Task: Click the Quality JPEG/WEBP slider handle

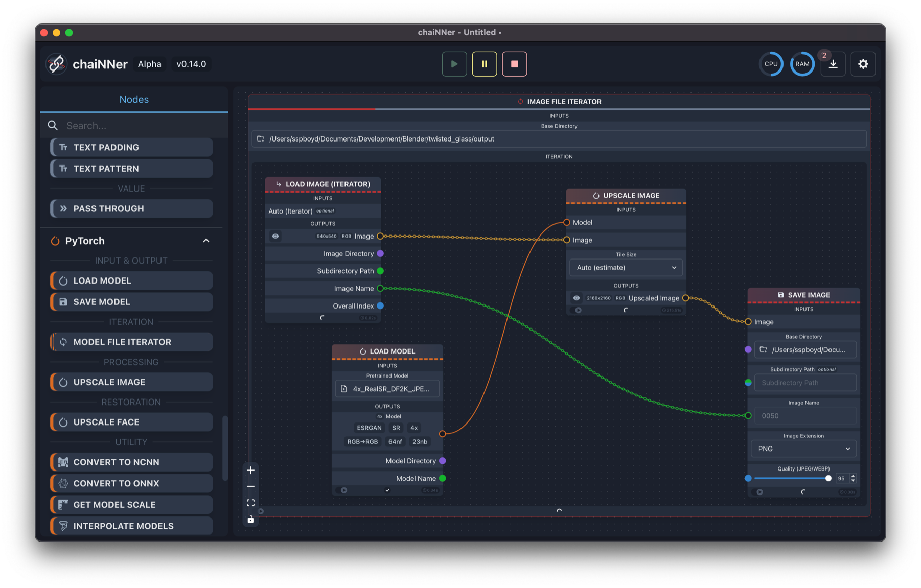Action: pos(828,478)
